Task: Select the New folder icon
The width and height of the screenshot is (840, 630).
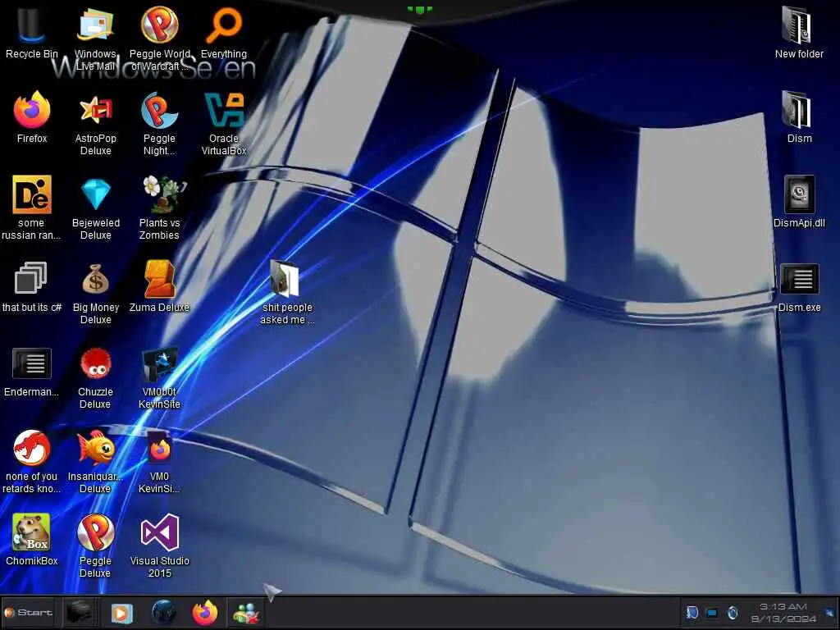Action: point(797,25)
